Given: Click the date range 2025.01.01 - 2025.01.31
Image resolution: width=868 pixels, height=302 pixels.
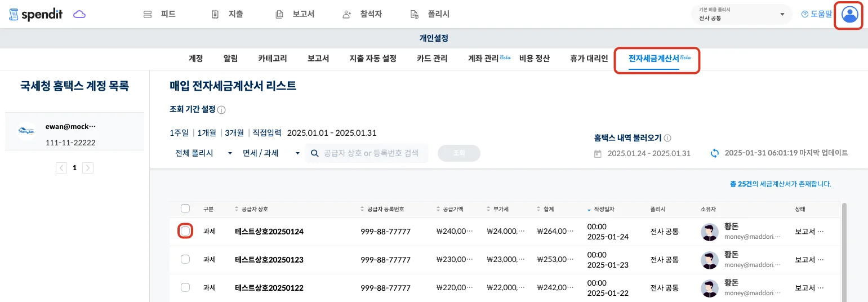Looking at the screenshot, I should 332,133.
